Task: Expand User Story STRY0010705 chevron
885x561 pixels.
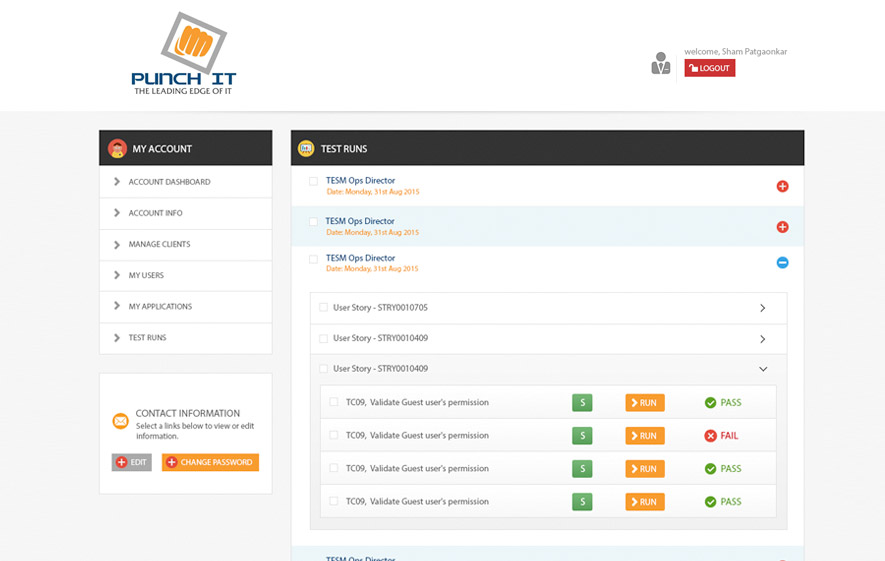Action: point(763,309)
